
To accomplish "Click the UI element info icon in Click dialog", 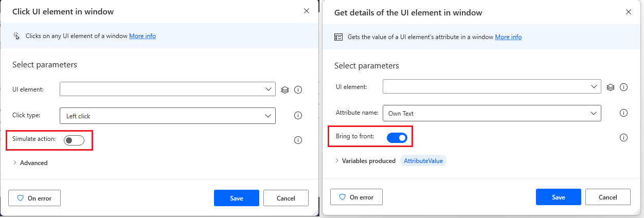I will tap(298, 90).
